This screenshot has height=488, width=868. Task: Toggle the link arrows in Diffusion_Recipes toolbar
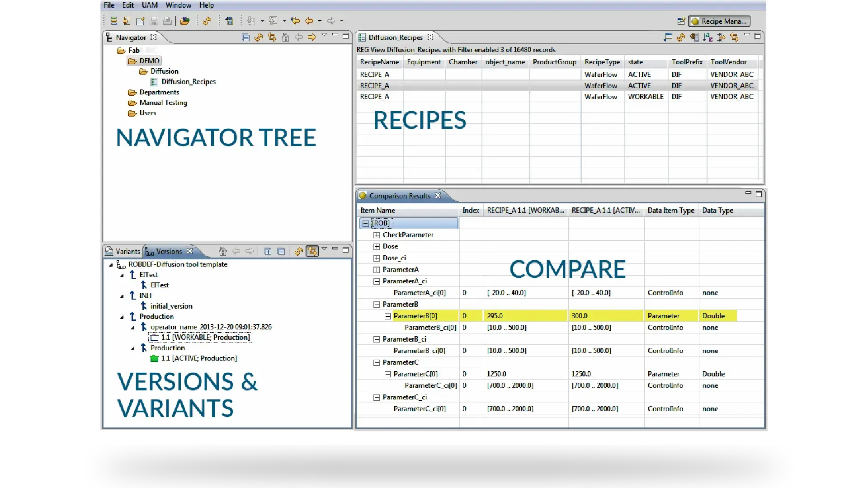point(734,38)
